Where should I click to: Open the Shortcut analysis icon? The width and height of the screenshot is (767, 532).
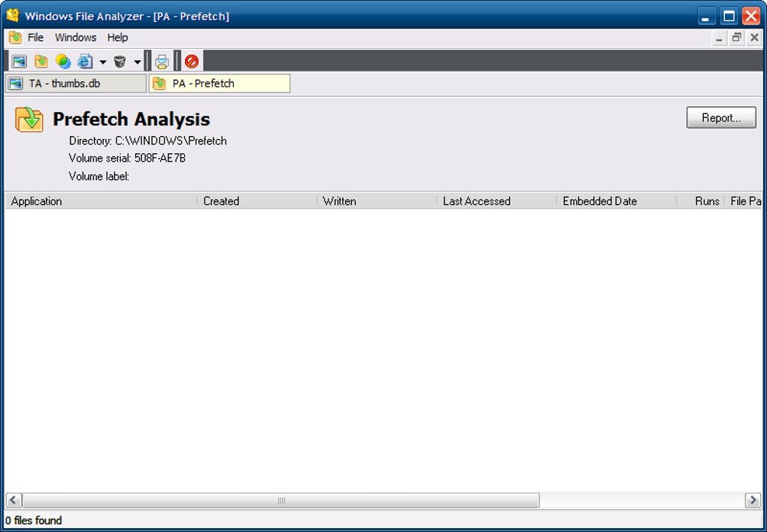click(63, 61)
